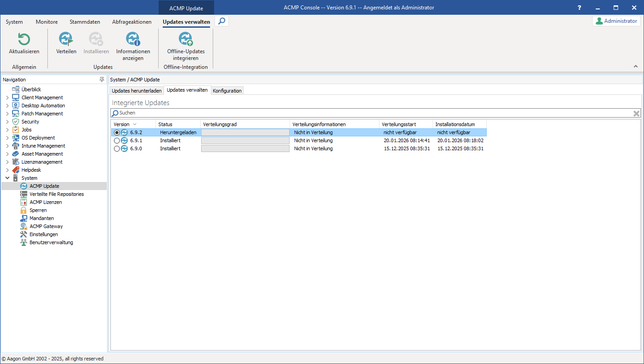Inspect the 6.9.2 Verteilungsgrad progress bar
Image resolution: width=644 pixels, height=364 pixels.
coord(245,132)
